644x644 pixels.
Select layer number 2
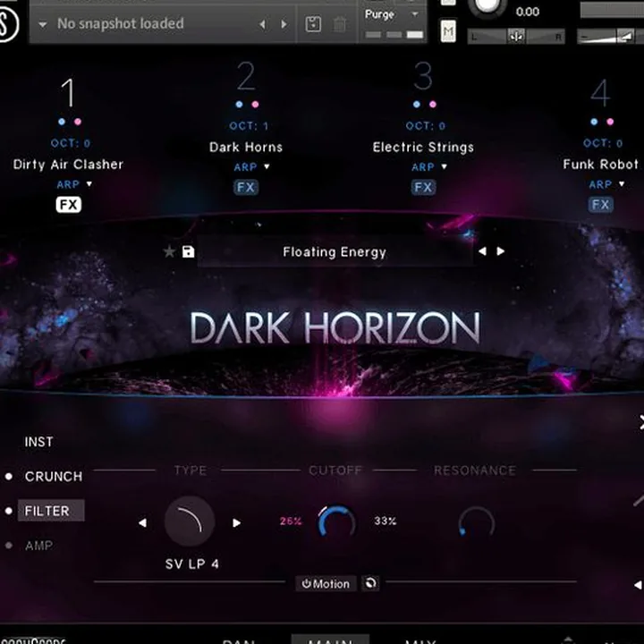246,75
